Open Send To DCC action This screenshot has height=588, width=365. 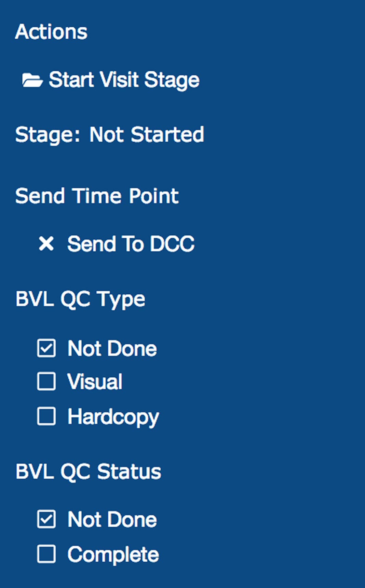pyautogui.click(x=131, y=243)
